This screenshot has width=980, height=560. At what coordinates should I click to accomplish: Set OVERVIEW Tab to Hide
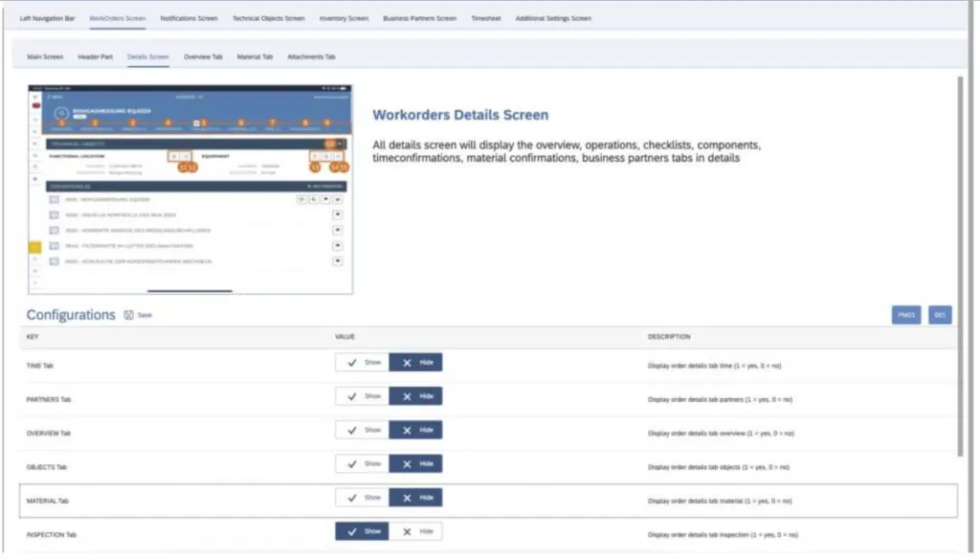(415, 430)
